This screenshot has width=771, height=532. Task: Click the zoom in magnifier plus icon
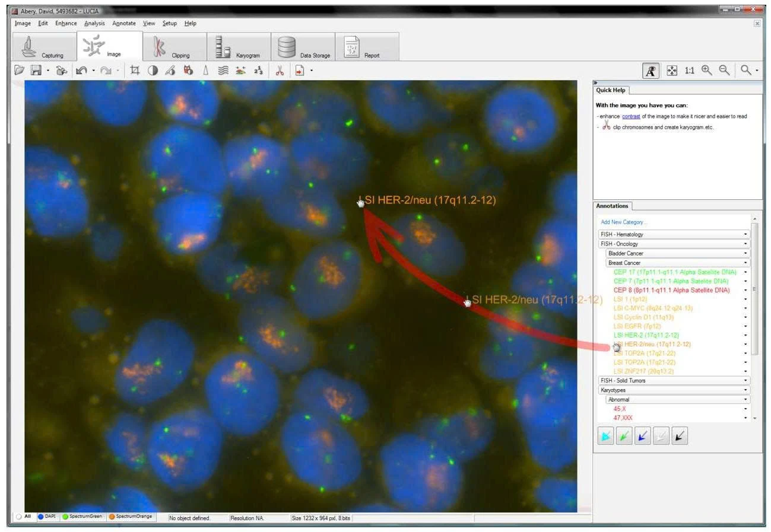[706, 70]
